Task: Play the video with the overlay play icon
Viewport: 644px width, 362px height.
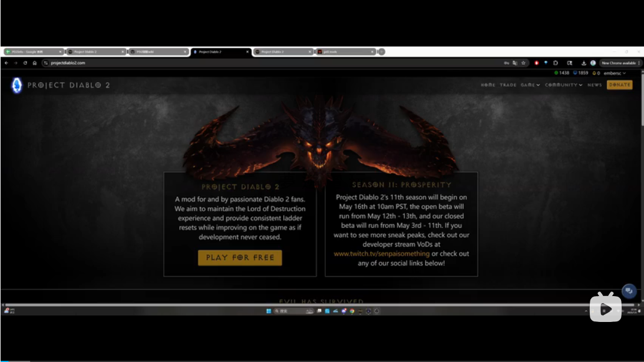Action: [x=605, y=308]
